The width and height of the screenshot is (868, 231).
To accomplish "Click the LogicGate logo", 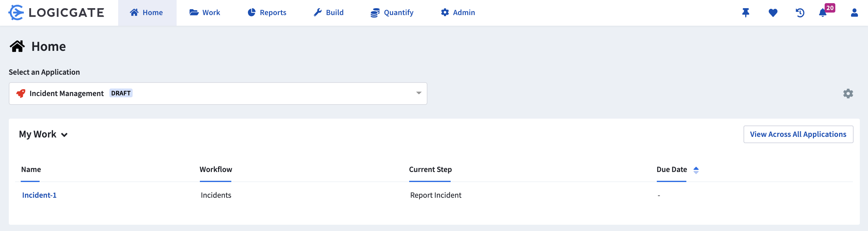I will point(56,13).
